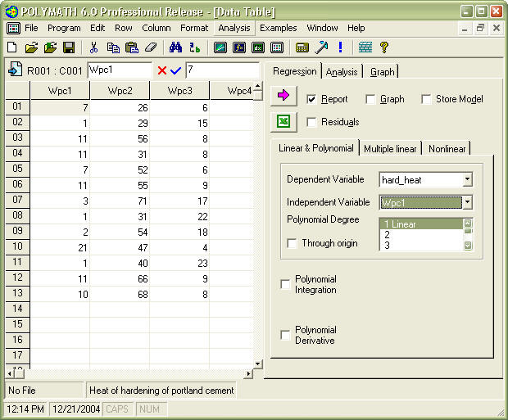Image resolution: width=508 pixels, height=420 pixels.
Task: Click the degree list up arrow
Action: point(468,224)
